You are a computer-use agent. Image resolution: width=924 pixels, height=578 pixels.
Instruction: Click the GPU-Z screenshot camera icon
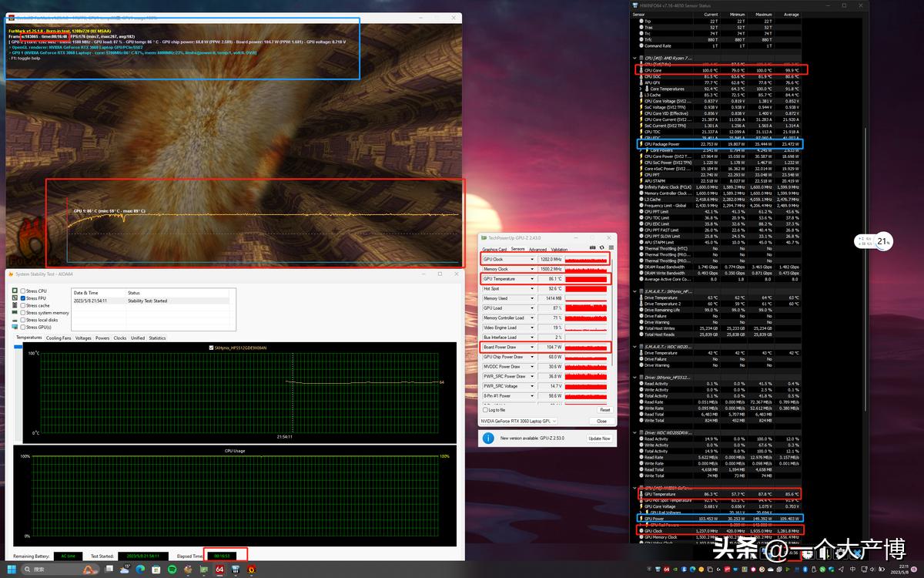pos(592,248)
